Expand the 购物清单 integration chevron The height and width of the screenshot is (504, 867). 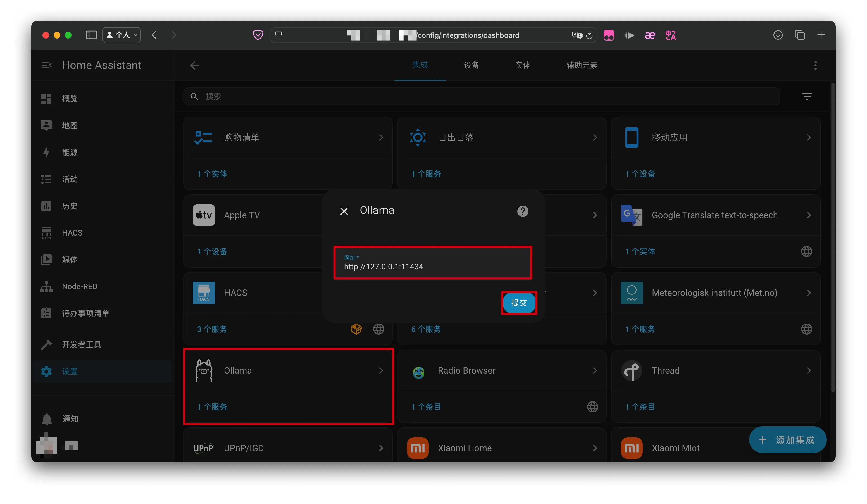pyautogui.click(x=380, y=137)
